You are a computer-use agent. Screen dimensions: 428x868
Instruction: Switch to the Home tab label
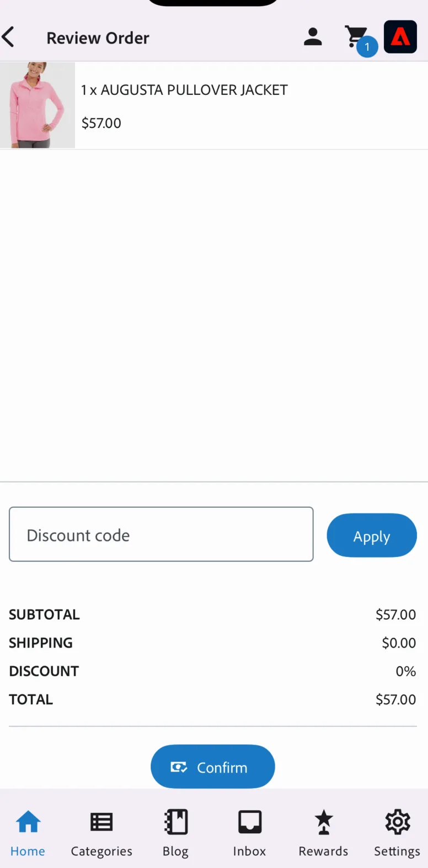tap(28, 851)
